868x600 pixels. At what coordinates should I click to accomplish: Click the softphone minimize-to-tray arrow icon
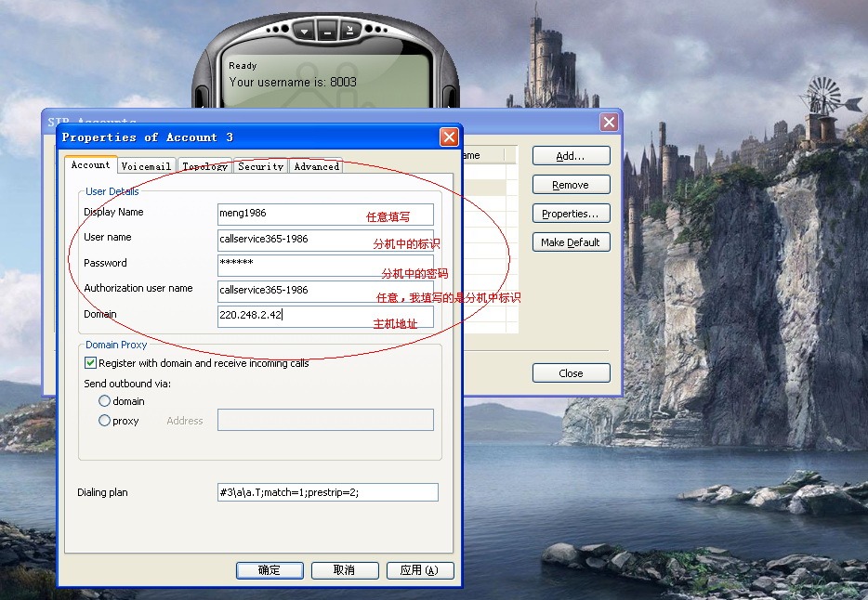tap(349, 31)
